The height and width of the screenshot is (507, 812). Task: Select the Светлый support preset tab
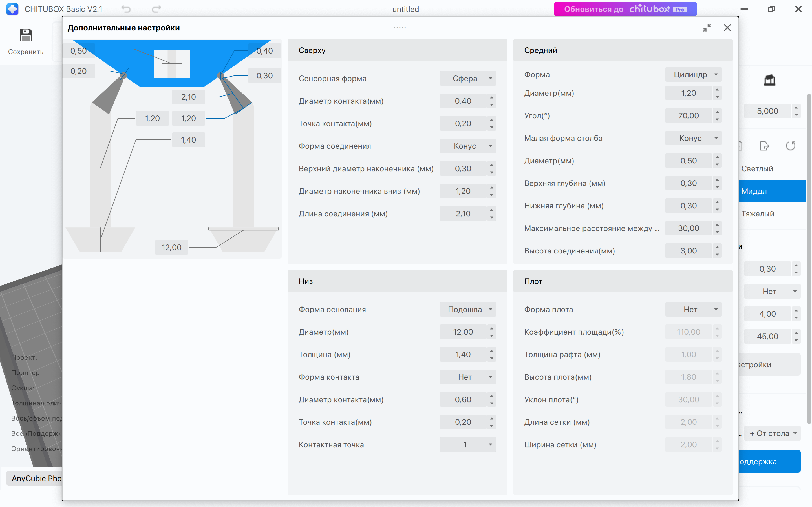(757, 169)
